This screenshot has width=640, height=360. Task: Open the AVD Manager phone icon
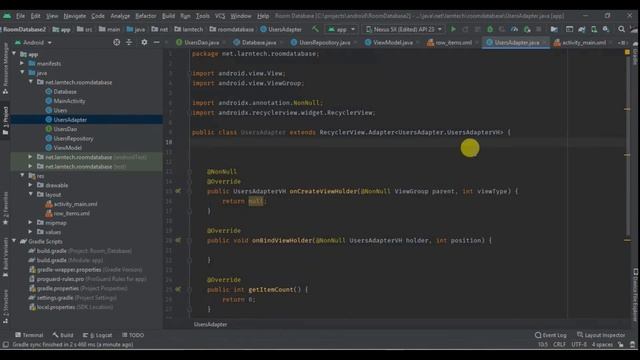point(594,29)
